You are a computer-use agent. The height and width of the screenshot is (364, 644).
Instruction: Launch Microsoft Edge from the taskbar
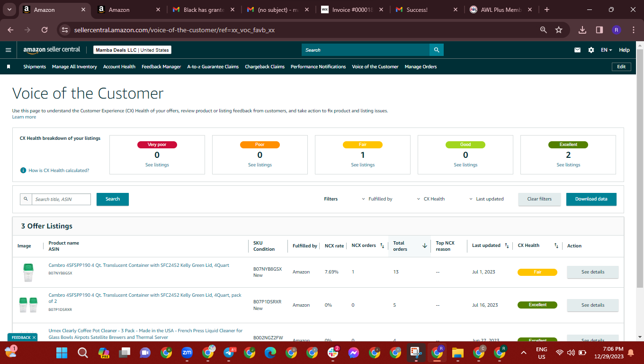click(270, 353)
